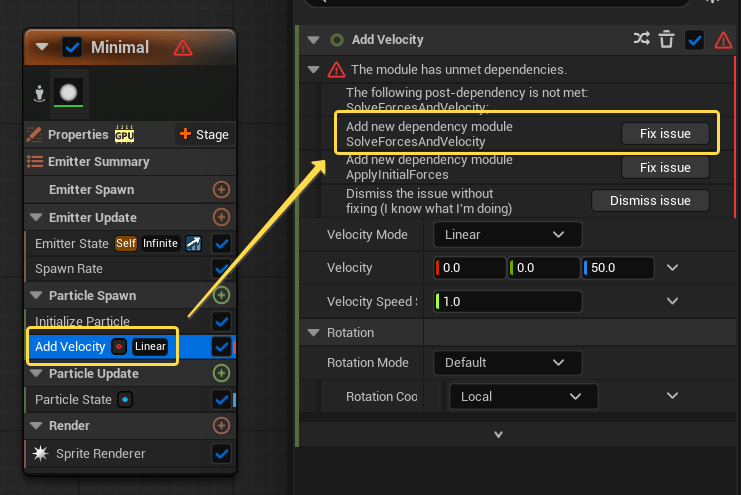Viewport: 741px width, 495px height.
Task: Disable the Particle State module checkbox
Action: click(x=221, y=400)
